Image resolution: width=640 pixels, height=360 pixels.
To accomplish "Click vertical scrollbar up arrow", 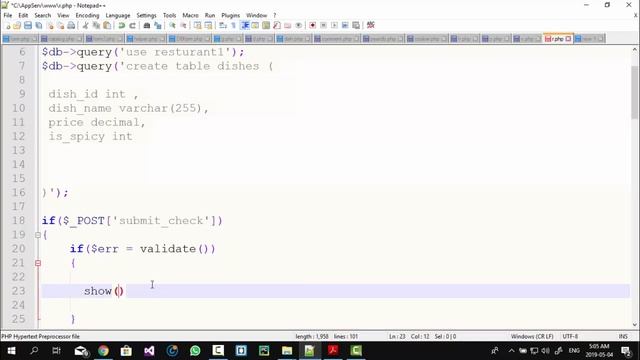I will click(x=635, y=49).
